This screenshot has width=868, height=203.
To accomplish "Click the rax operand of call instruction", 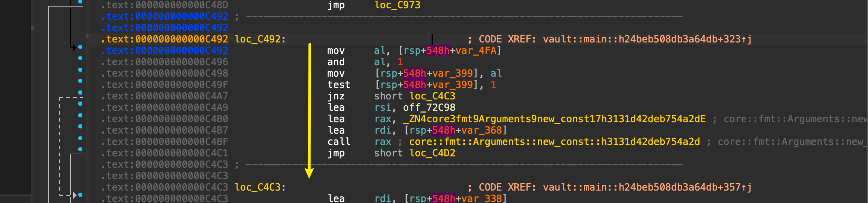I will coord(383,142).
